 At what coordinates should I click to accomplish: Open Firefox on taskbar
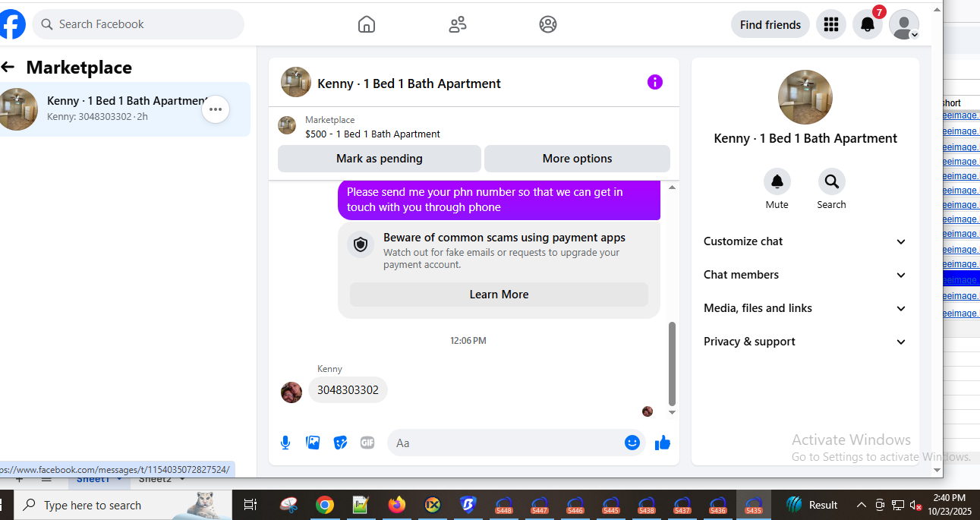tap(396, 505)
